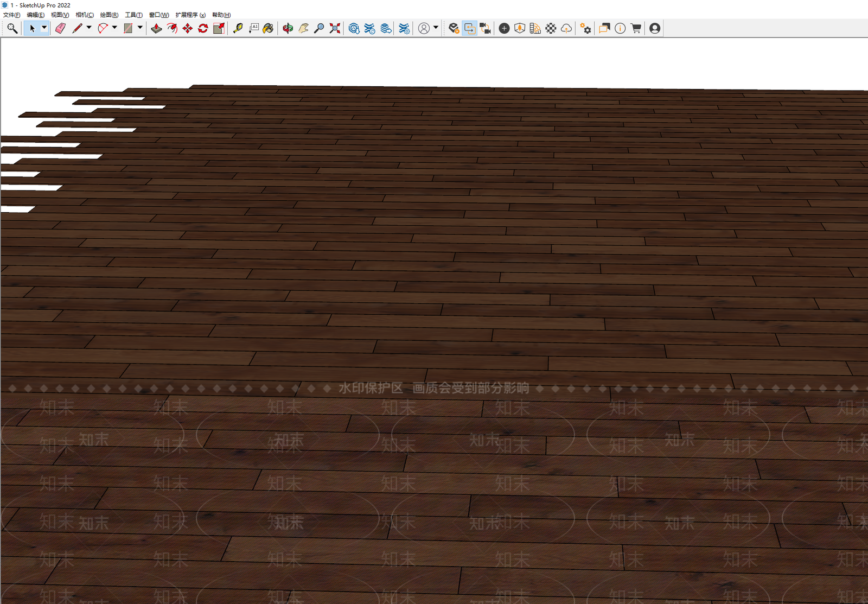Choose the Zoom magnifier tool
This screenshot has width=868, height=604.
[319, 28]
